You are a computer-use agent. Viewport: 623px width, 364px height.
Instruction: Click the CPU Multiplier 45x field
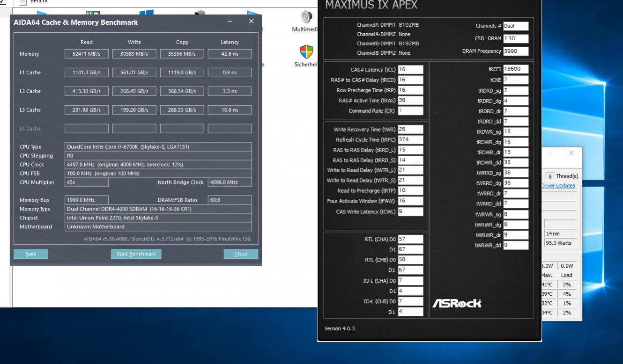(87, 182)
